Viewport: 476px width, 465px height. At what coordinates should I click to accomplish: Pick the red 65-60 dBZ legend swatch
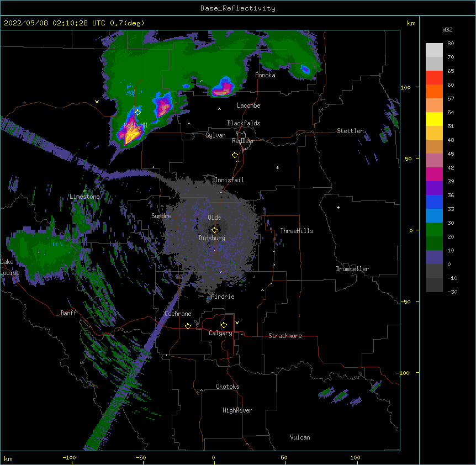pos(434,77)
